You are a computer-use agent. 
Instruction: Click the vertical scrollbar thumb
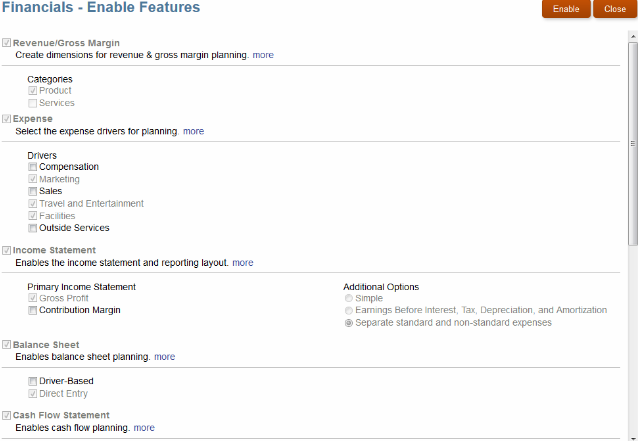[633, 143]
